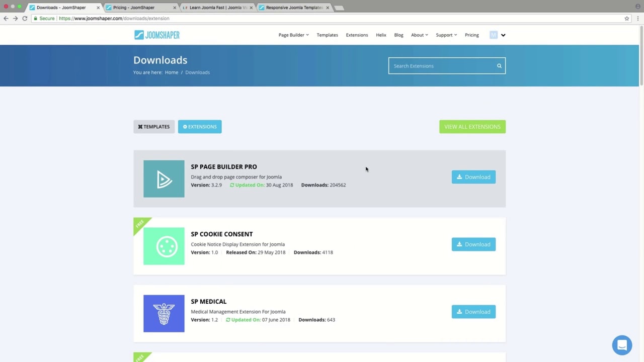Close the Pricing - JoomShaper tab
This screenshot has width=644, height=362.
coord(175,8)
